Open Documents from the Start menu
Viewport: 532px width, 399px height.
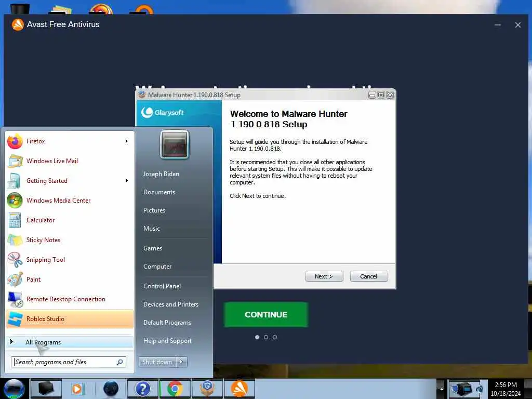pos(159,192)
